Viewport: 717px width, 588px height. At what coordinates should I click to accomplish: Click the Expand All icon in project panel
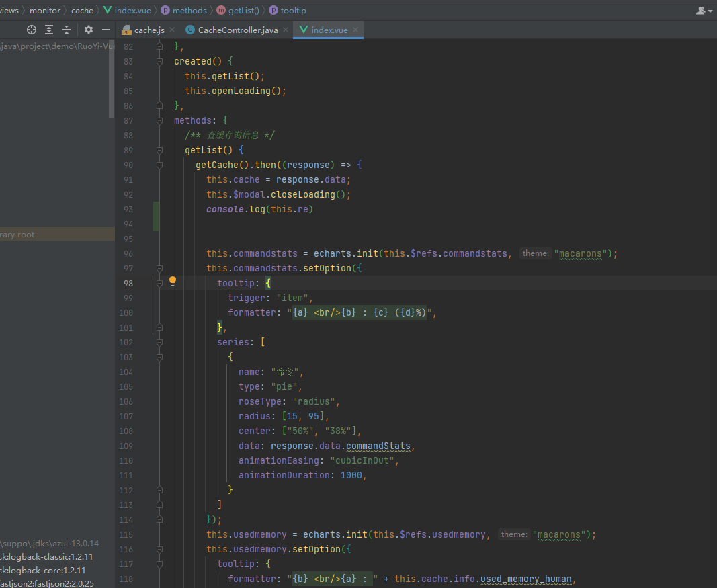(49, 30)
